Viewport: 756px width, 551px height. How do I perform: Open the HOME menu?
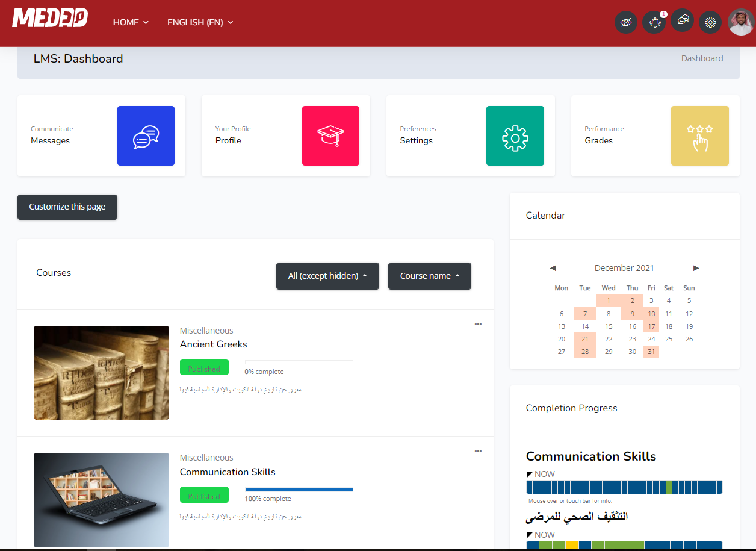(130, 22)
